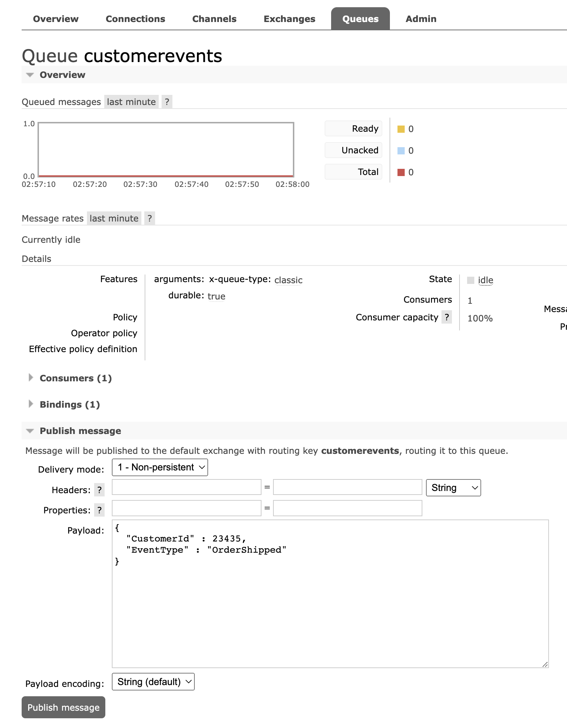
Task: Click the Properties value input field
Action: pyautogui.click(x=348, y=508)
